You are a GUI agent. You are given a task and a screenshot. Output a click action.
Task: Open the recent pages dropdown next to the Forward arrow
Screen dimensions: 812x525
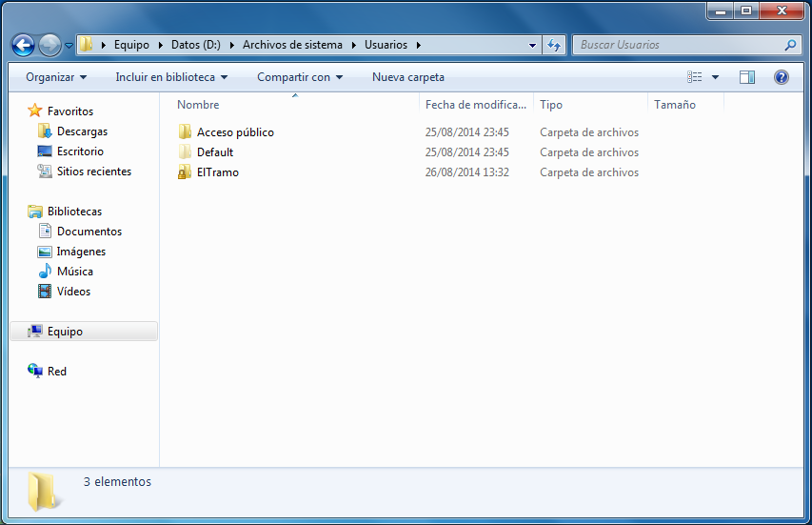coord(69,46)
